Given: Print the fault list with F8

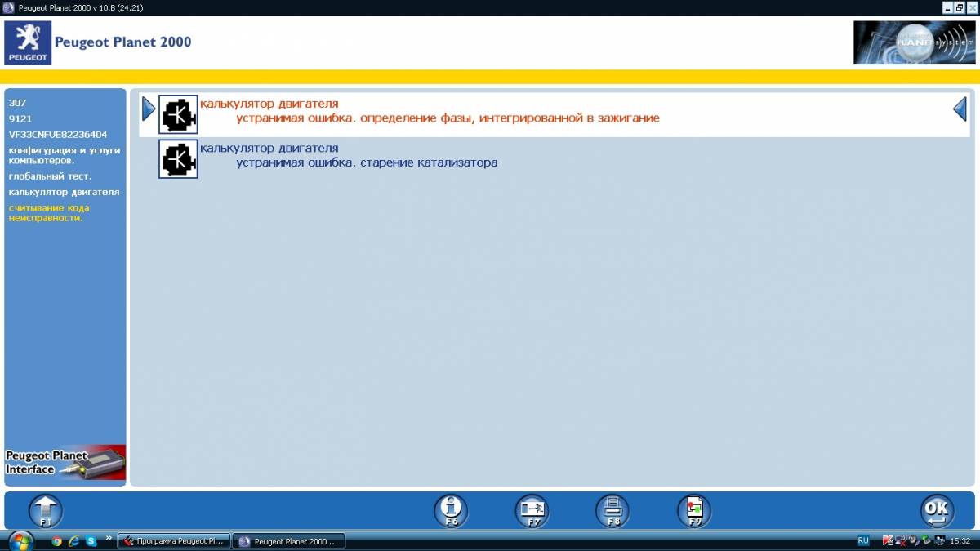Looking at the screenshot, I should [x=612, y=510].
